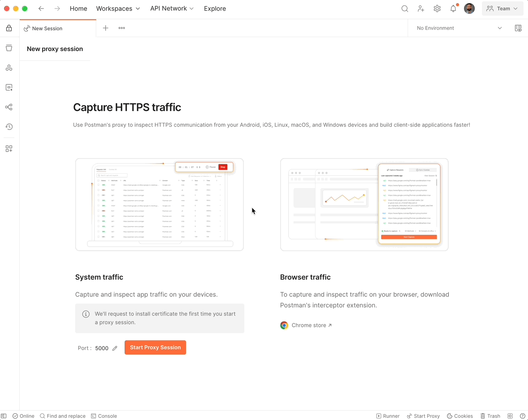Viewport: 528px width, 420px height.
Task: Click the Online connection status indicator
Action: [x=23, y=416]
